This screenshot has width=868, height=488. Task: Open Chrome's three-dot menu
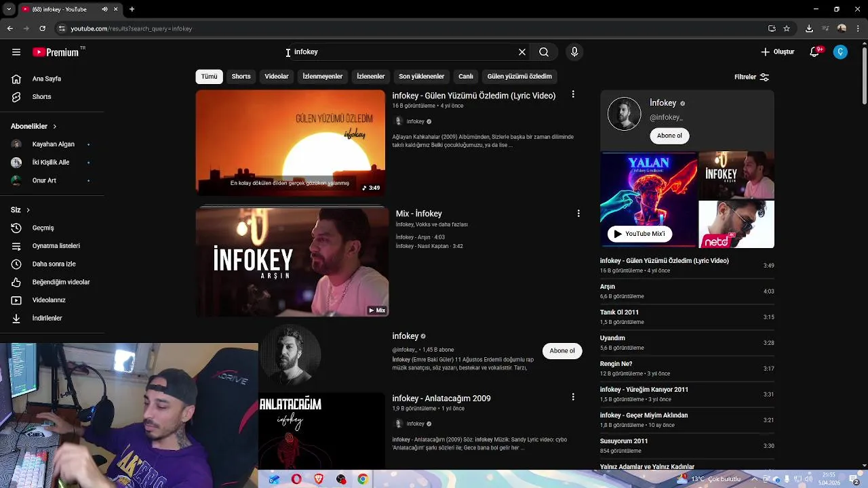pos(858,28)
